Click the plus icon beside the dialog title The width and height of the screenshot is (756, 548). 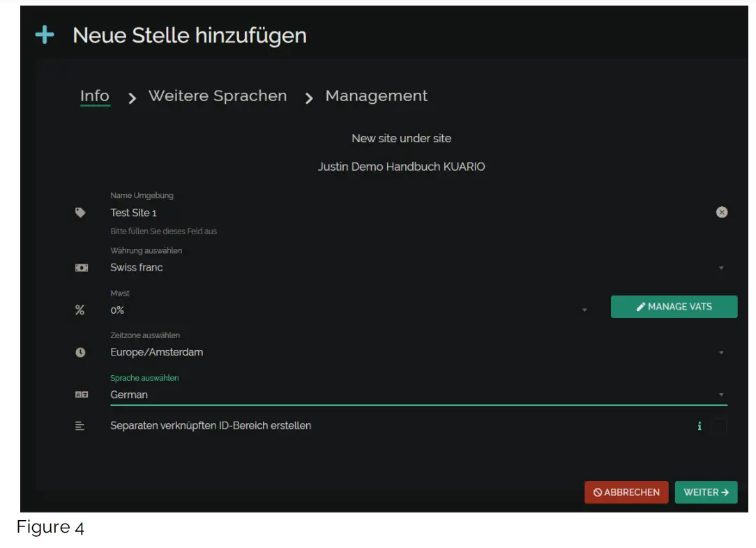[x=45, y=36]
